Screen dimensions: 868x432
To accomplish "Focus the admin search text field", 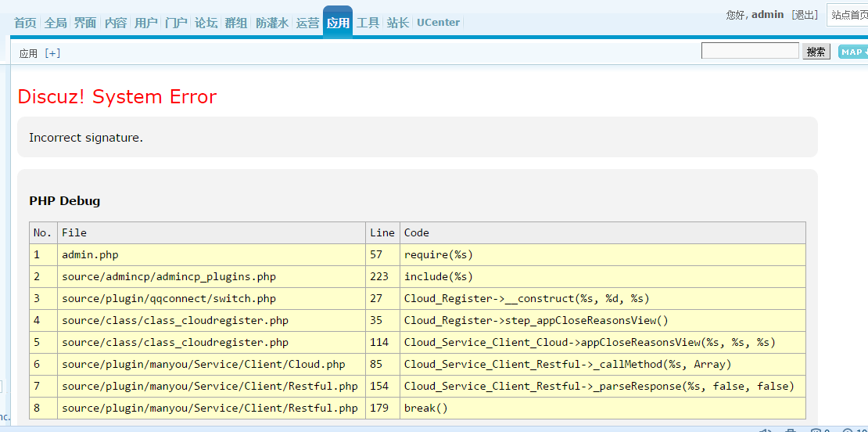I will point(750,52).
